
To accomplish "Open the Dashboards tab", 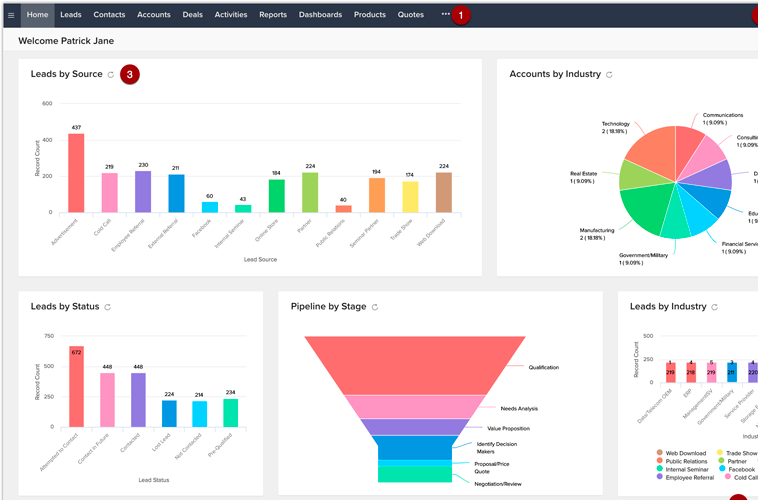I will tap(320, 15).
